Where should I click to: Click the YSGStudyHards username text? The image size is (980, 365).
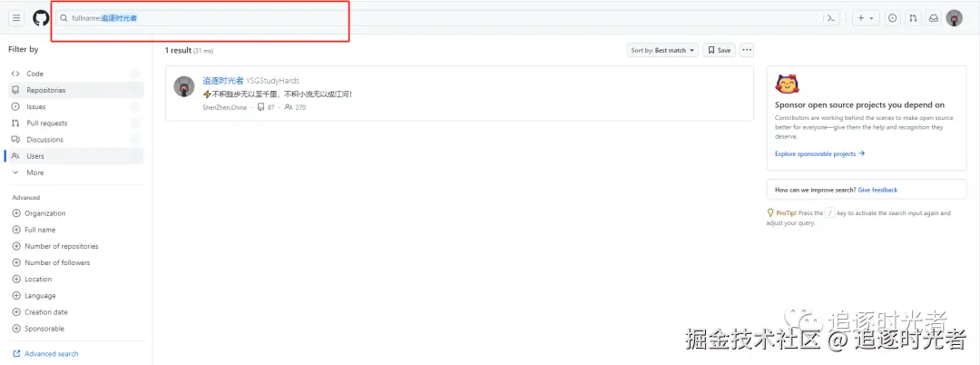pyautogui.click(x=272, y=81)
